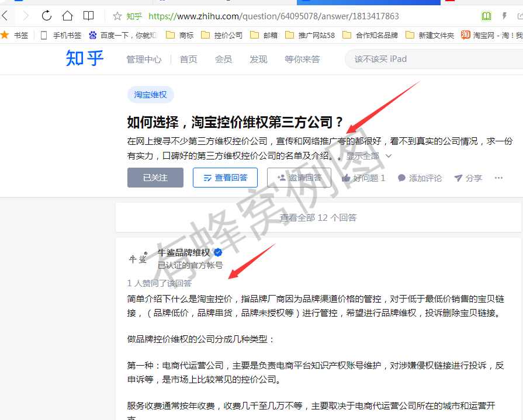Viewport: 523px width, 420px height.
Task: Open 百度一下 bookmark
Action: coord(122,35)
